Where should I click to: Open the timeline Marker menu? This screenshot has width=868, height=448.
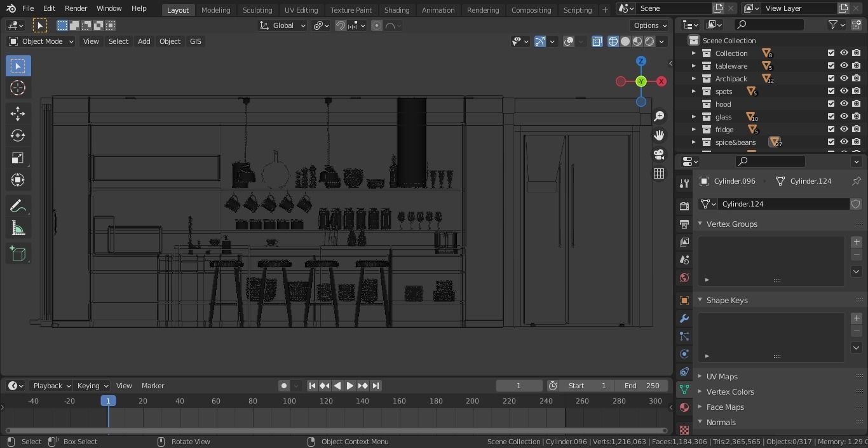153,386
